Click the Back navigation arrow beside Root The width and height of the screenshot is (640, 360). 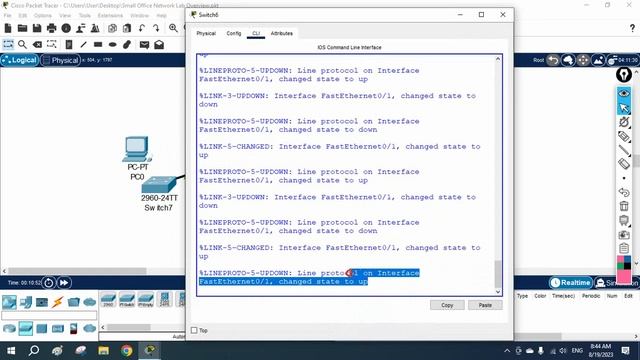coord(553,60)
